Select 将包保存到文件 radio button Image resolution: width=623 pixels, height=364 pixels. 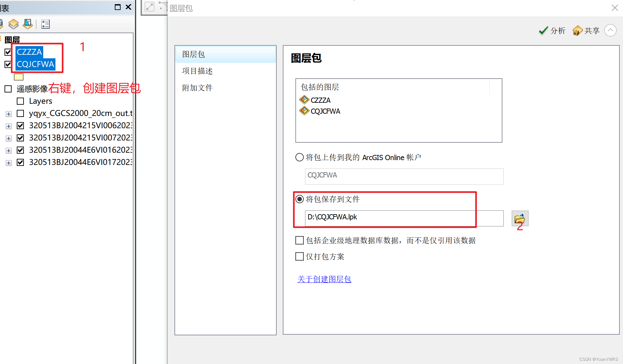click(300, 199)
